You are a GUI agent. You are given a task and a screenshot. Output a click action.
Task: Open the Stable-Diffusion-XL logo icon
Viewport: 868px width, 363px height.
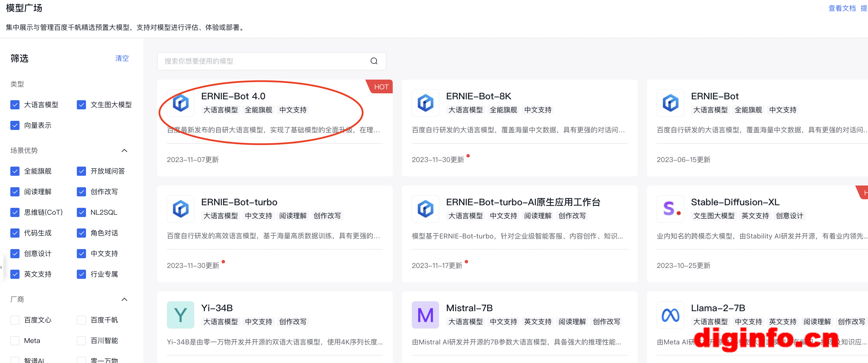(670, 209)
